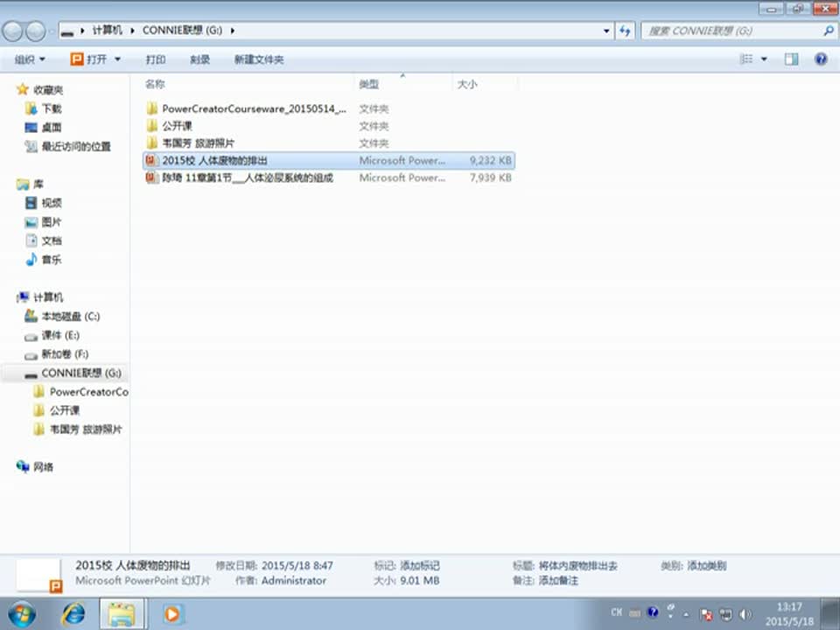
Task: Click the 刻录 toolbar button
Action: (199, 59)
